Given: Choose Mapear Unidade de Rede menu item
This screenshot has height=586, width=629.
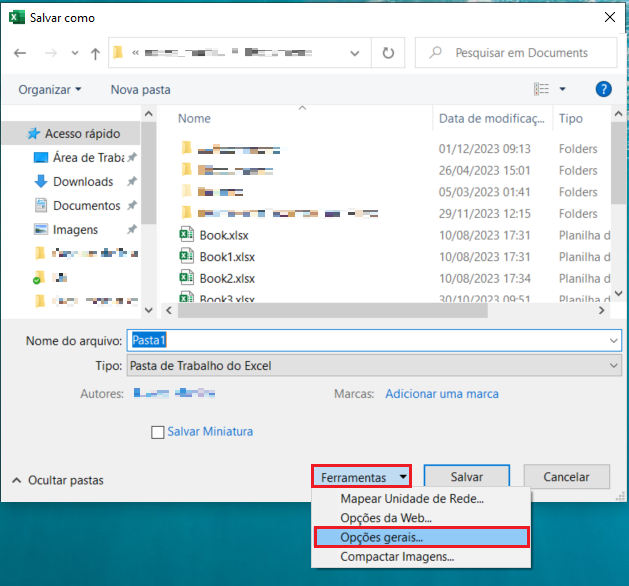Looking at the screenshot, I should click(421, 499).
